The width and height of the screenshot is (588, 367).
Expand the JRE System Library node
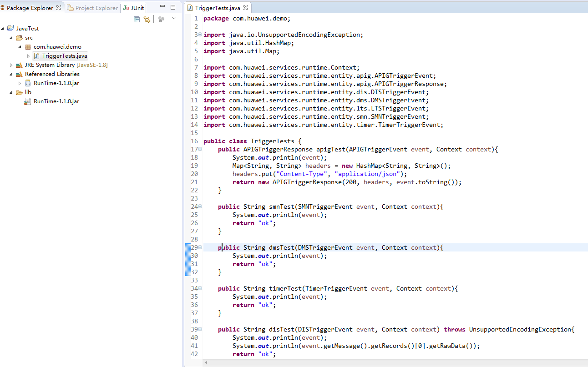click(x=11, y=65)
